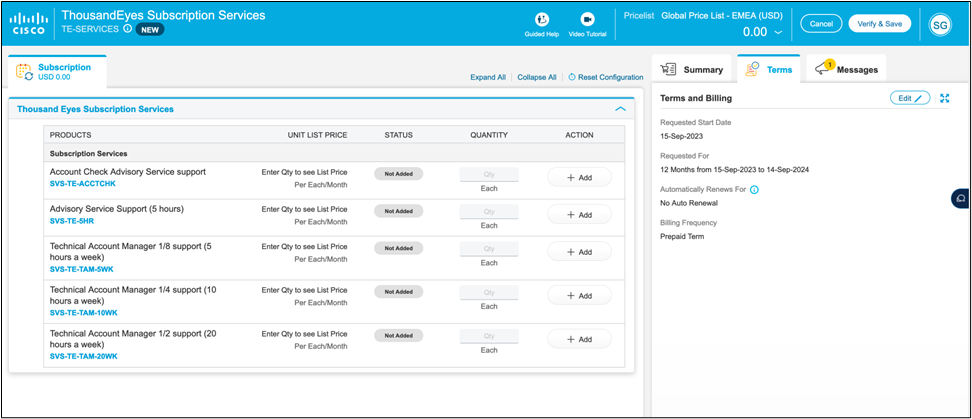Click Not Added status for SVS-TE-TAM-20WK
Screen dimensions: 972x419
pos(399,335)
